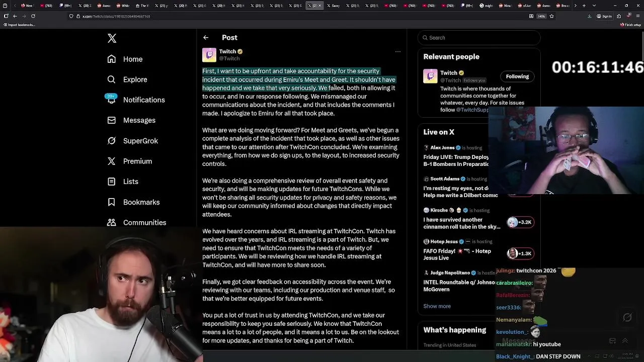Open Hotep Jesus FAFO Friday broadcast
The image size is (644, 362).
click(457, 249)
